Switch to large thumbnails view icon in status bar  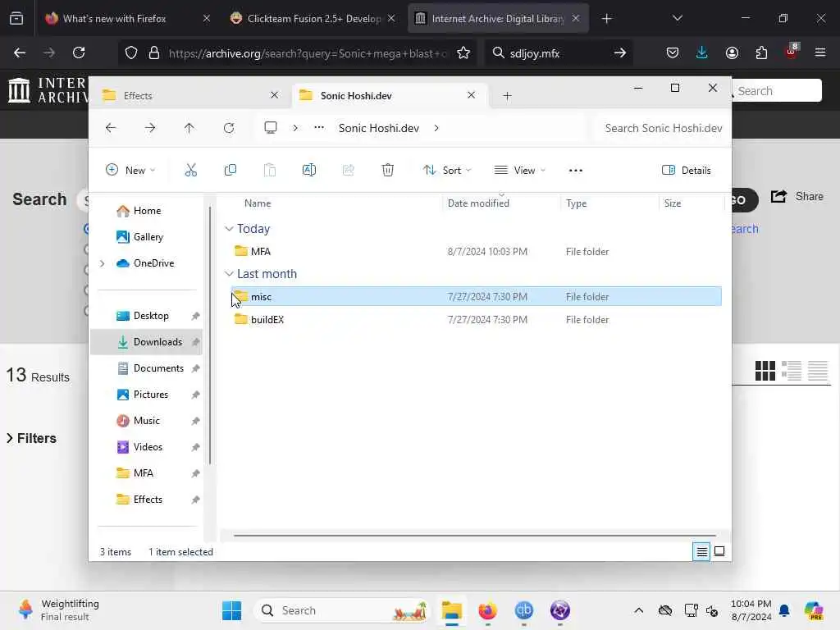coord(719,551)
